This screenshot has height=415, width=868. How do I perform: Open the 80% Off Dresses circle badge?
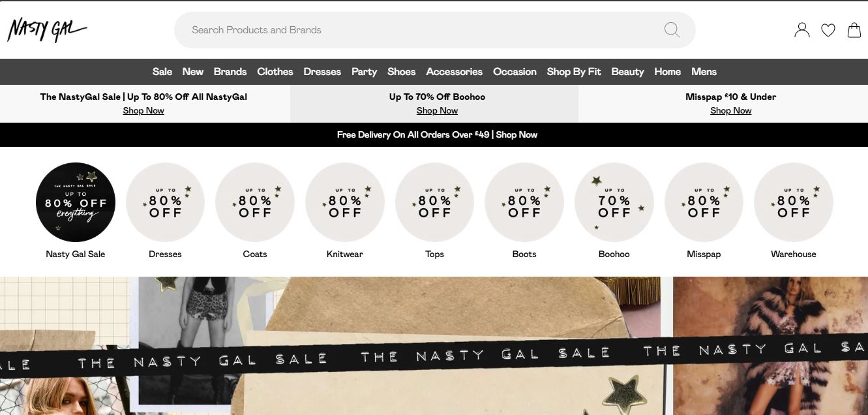[165, 202]
